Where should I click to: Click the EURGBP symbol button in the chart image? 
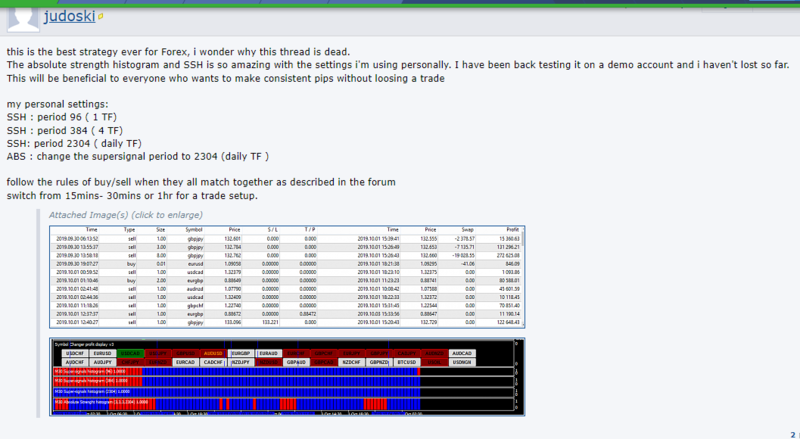pos(241,353)
